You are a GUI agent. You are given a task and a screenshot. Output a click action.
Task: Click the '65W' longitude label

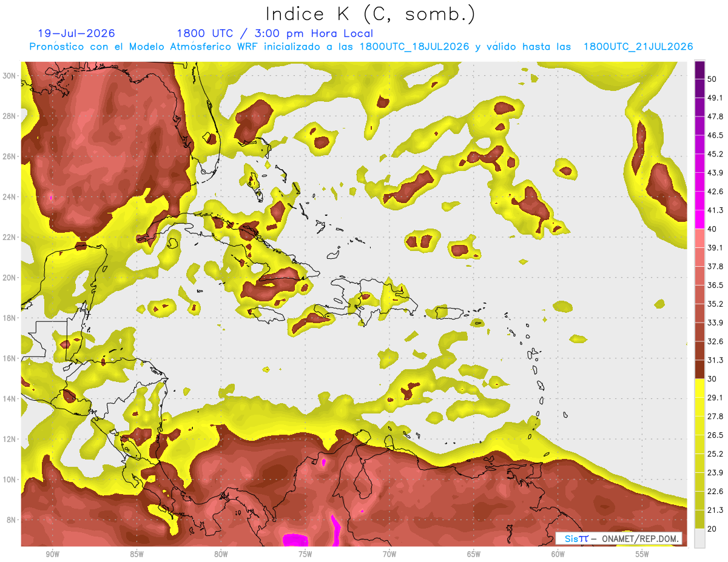tap(474, 554)
